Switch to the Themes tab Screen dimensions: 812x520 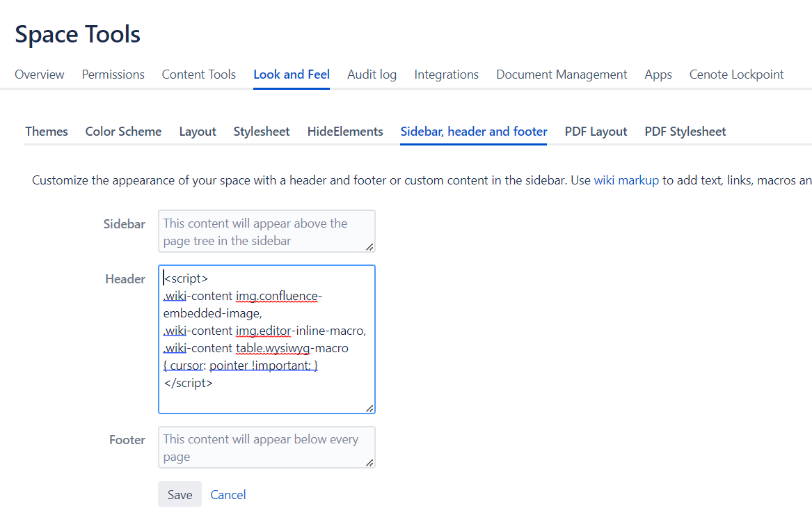[46, 131]
